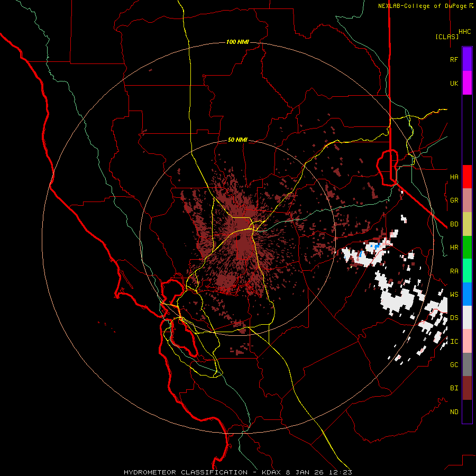Pick the WS blue legend swatch
Viewport: 476px width, 476px height.
click(x=467, y=294)
